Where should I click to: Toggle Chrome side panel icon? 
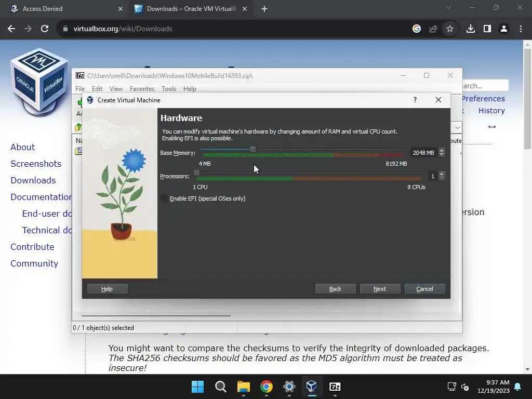pos(487,29)
